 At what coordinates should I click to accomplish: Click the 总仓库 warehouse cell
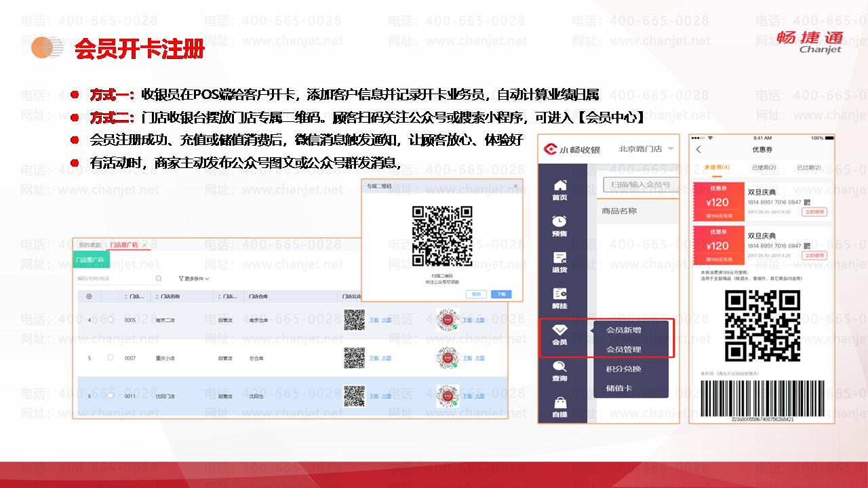click(256, 358)
